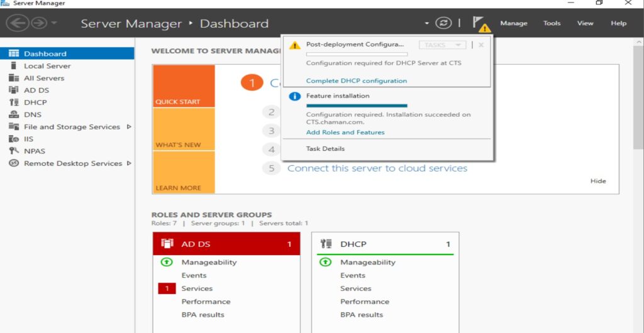Screen dimensions: 644x333
Task: Open the Manage menu
Action: [513, 23]
